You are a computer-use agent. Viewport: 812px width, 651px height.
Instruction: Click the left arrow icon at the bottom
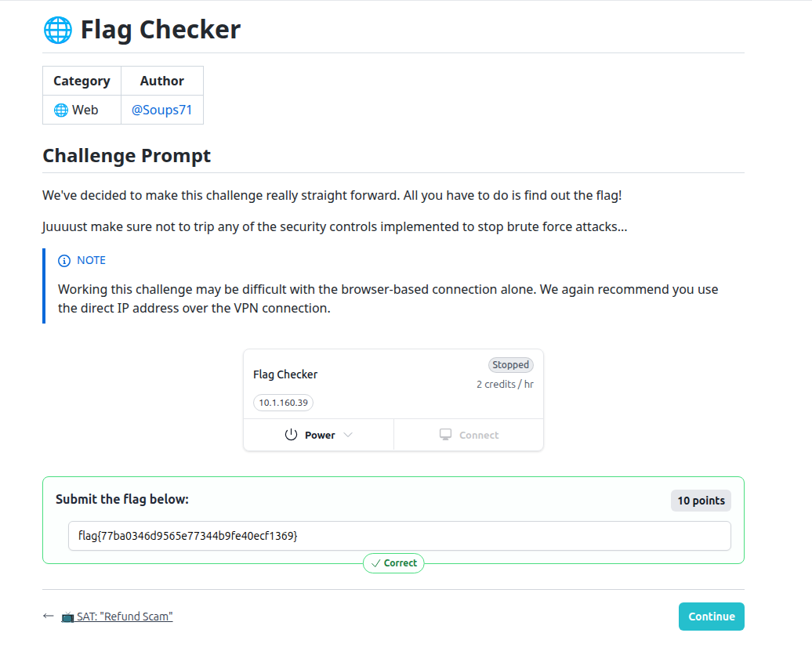[x=49, y=617]
